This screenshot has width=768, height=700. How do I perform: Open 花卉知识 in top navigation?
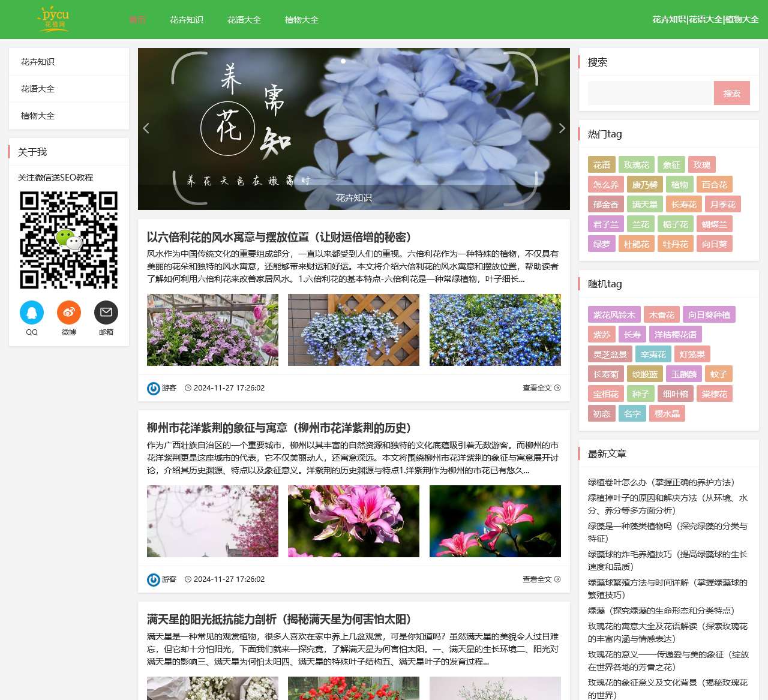(x=187, y=20)
